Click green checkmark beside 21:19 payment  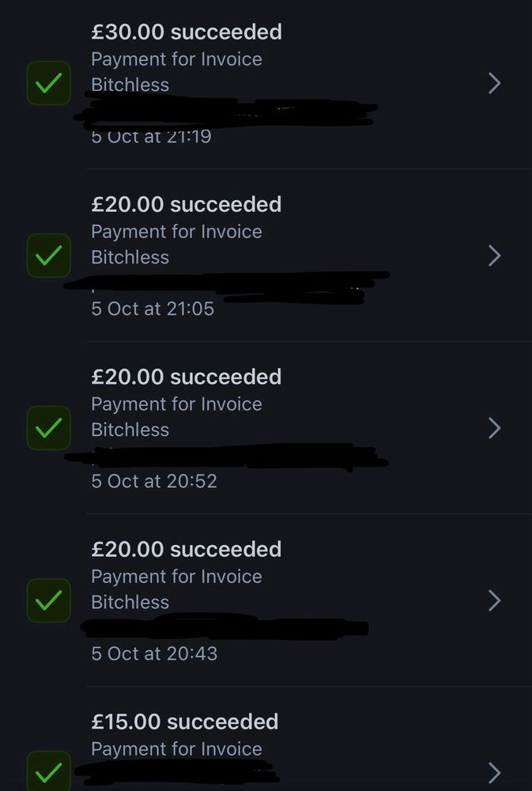[x=49, y=84]
